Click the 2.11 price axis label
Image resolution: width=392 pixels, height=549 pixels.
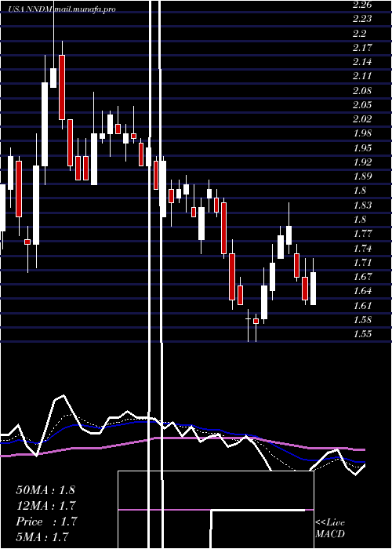click(x=362, y=76)
